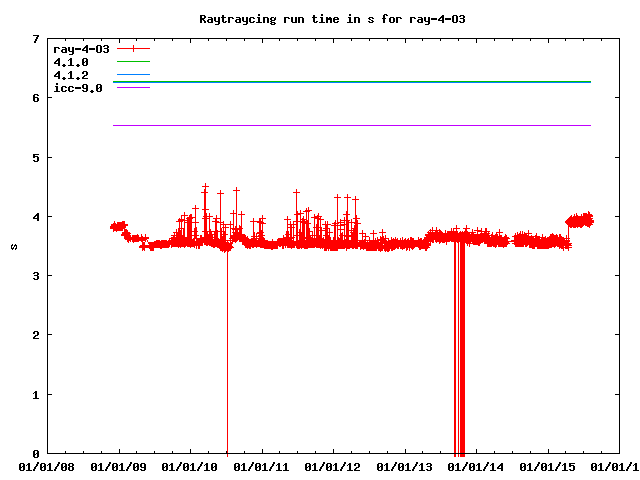This screenshot has width=640, height=480.
Task: Click the black horizontal line near 5.5
Action: point(350,125)
